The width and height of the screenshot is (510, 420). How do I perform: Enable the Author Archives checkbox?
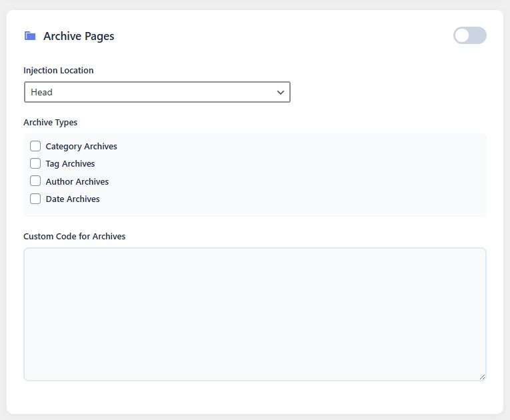click(x=35, y=181)
